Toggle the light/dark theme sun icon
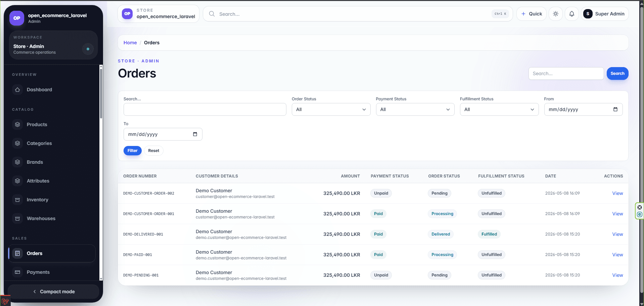The width and height of the screenshot is (644, 306). tap(556, 14)
